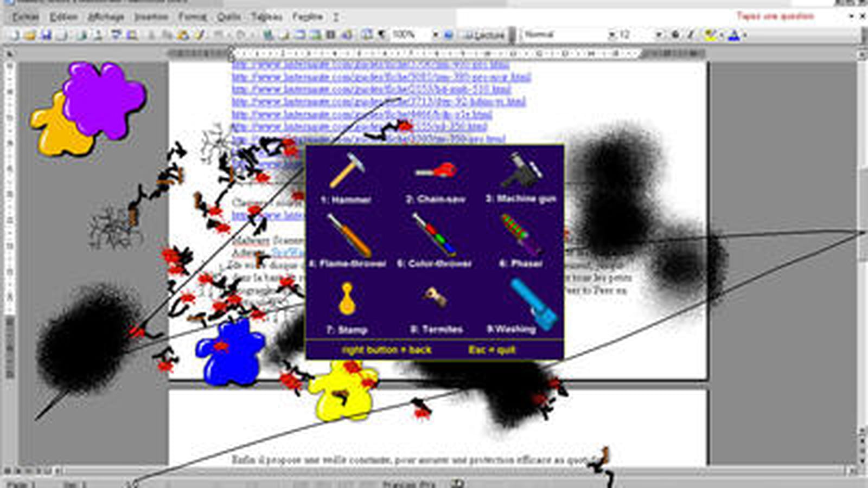The width and height of the screenshot is (868, 488).
Task: Click the Paste clipboard icon
Action: click(183, 35)
